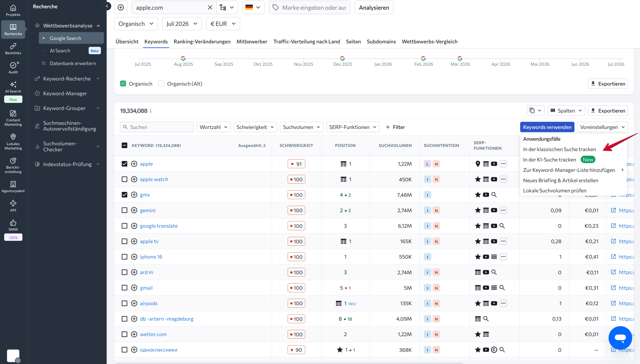Open AI Search in the left rail
The width and height of the screenshot is (640, 364).
tap(13, 87)
